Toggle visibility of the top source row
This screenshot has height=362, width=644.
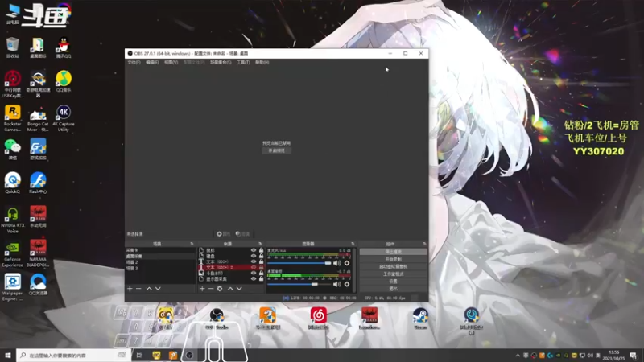tap(254, 250)
